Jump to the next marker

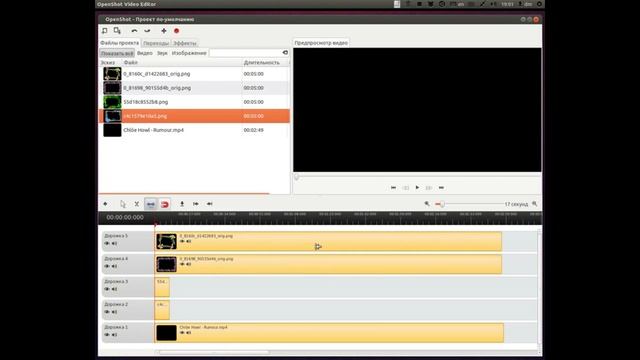click(209, 204)
